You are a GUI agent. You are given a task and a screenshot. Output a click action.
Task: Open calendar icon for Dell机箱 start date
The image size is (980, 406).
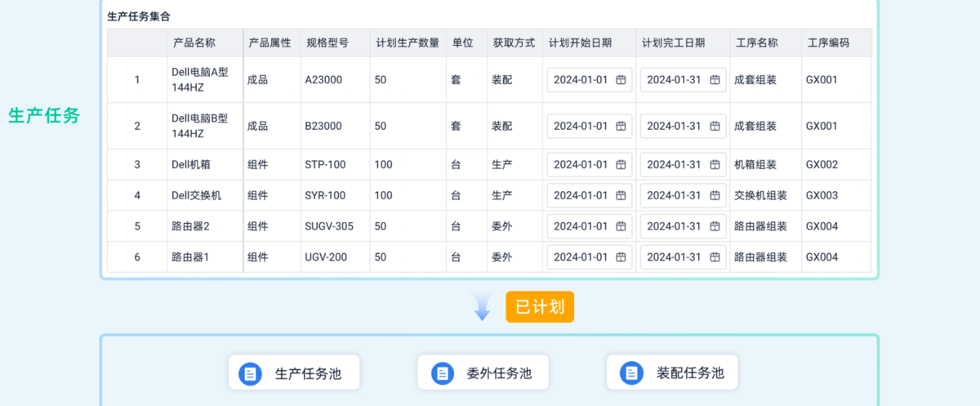click(621, 164)
